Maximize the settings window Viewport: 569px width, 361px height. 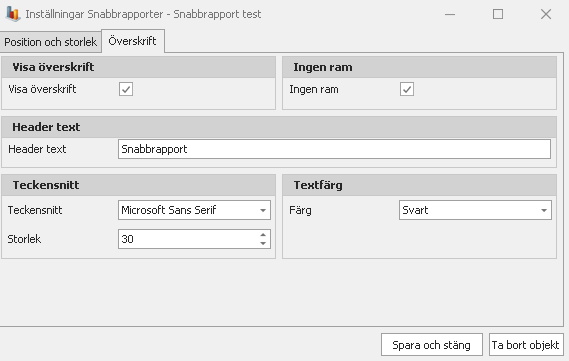498,14
